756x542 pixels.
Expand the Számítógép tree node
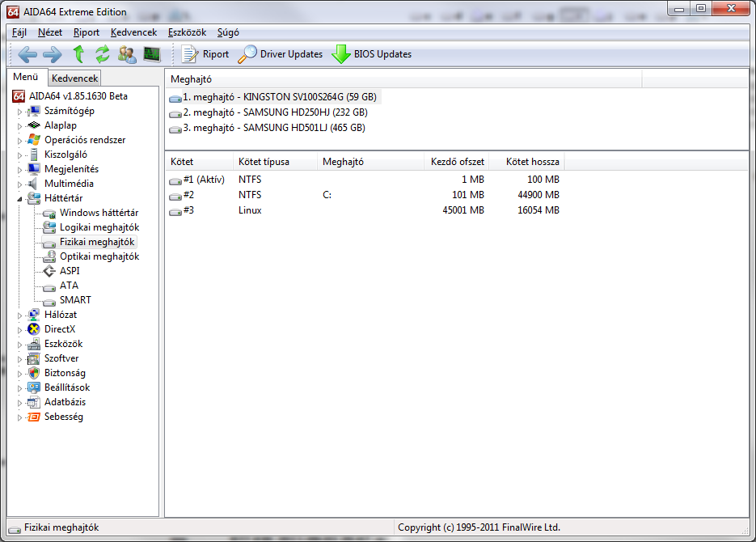19,112
